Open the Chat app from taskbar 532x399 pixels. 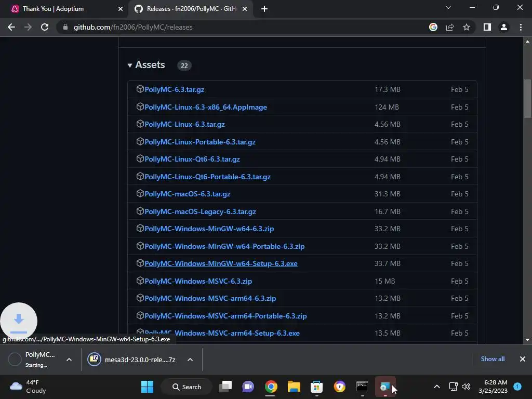coord(248,387)
